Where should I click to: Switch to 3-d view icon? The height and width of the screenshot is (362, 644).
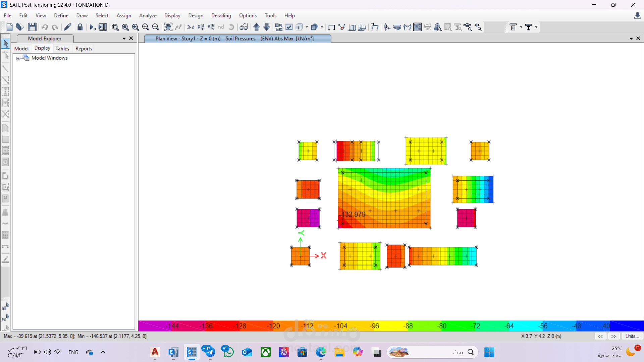[x=191, y=27]
